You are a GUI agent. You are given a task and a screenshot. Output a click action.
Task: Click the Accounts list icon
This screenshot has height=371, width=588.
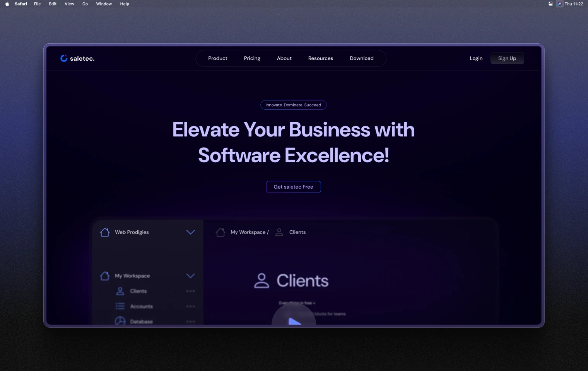(120, 306)
